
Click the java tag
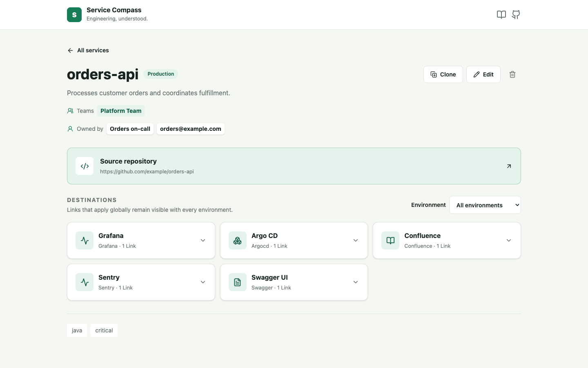77,330
